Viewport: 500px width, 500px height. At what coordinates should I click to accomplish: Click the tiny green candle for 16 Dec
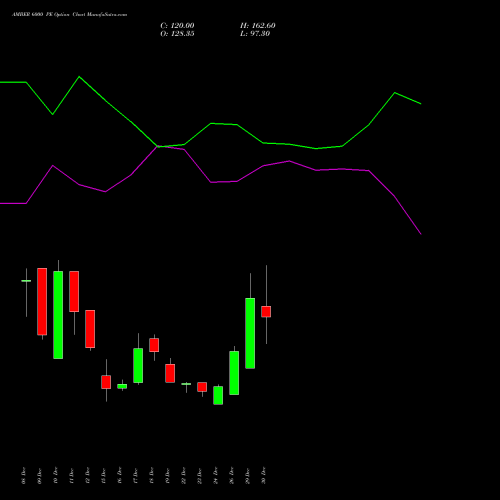coord(122,386)
